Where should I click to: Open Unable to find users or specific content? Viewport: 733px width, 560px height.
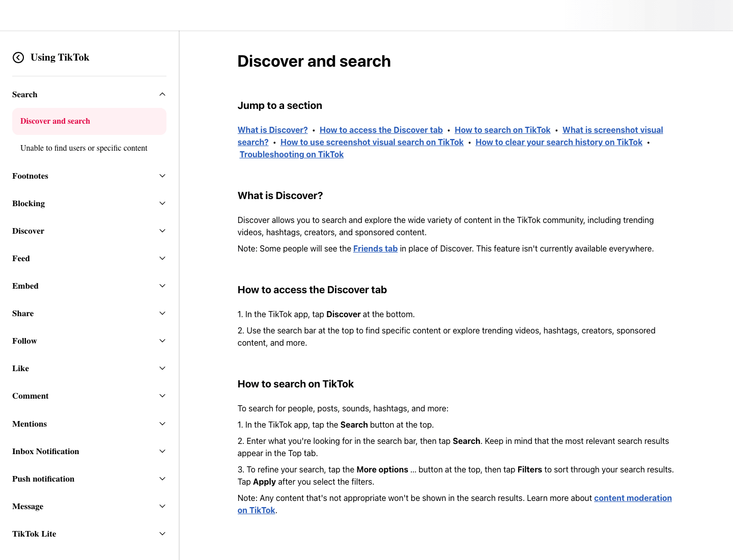tap(84, 148)
